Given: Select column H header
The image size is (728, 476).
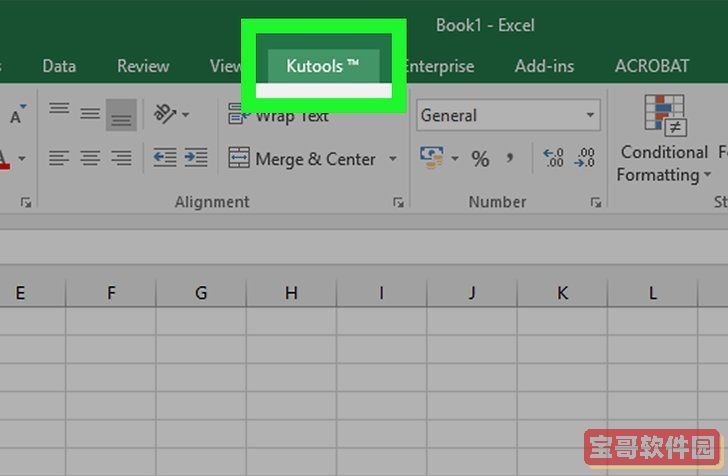Looking at the screenshot, I should pyautogui.click(x=291, y=293).
